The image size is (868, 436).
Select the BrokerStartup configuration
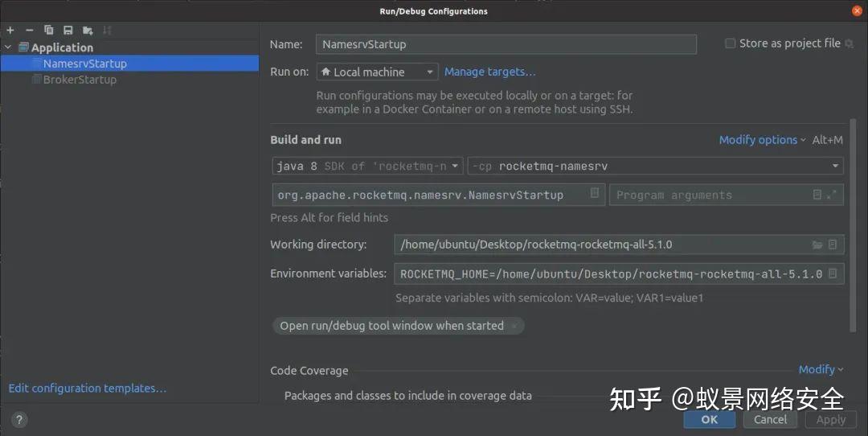[x=129, y=79]
